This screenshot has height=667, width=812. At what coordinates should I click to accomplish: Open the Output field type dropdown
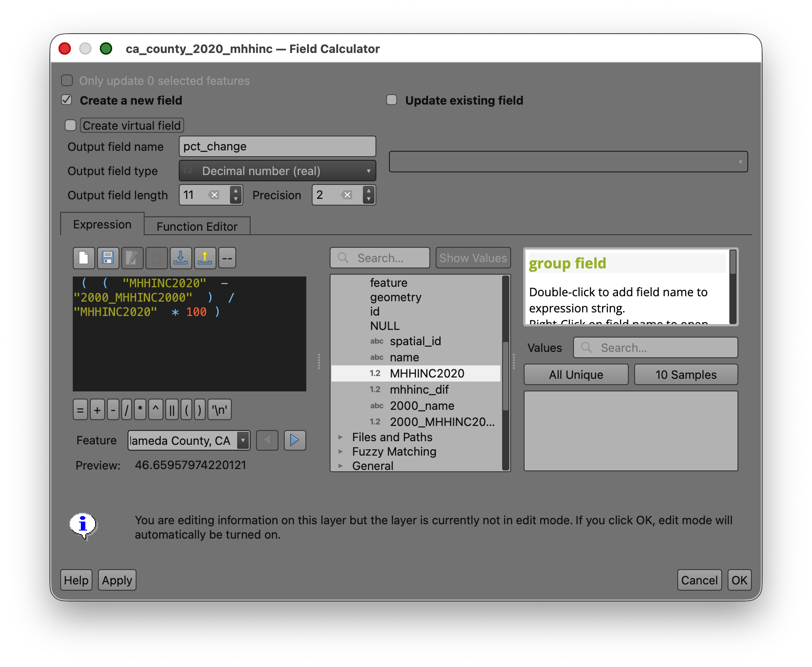point(277,171)
